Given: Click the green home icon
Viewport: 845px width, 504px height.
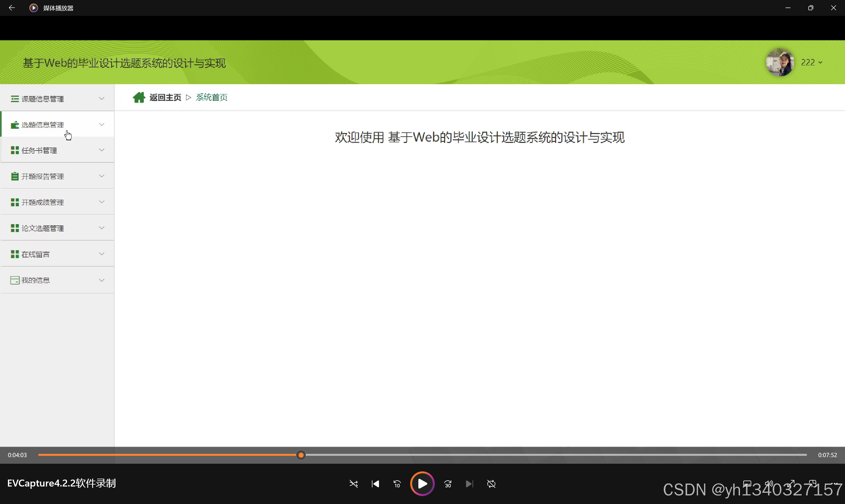Looking at the screenshot, I should pos(139,97).
